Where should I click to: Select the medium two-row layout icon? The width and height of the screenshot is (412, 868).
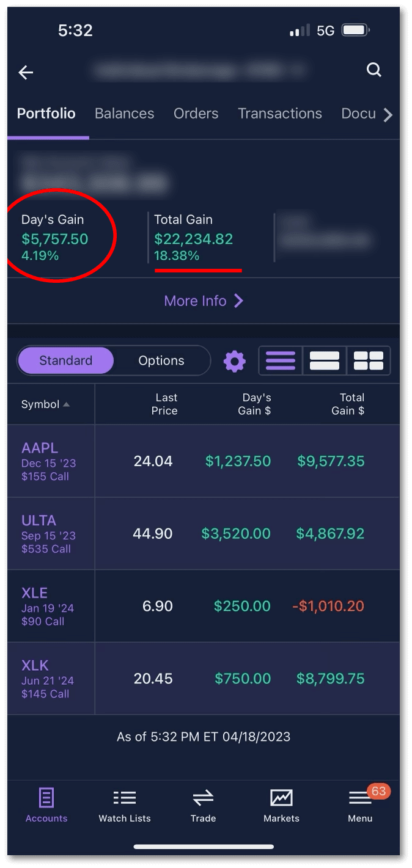[325, 360]
